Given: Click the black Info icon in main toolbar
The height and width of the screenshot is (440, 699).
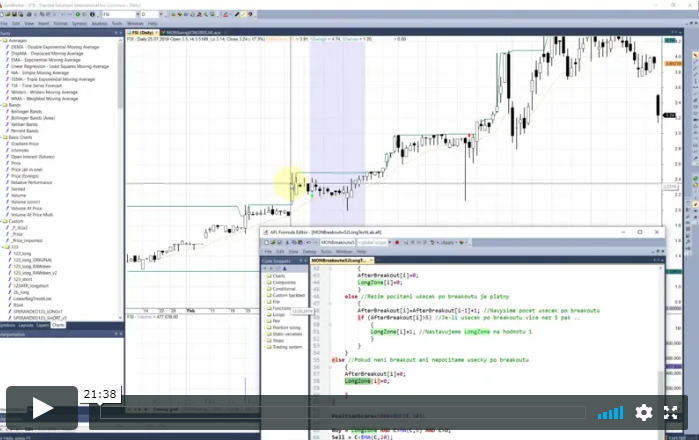Looking at the screenshot, I should [92, 14].
